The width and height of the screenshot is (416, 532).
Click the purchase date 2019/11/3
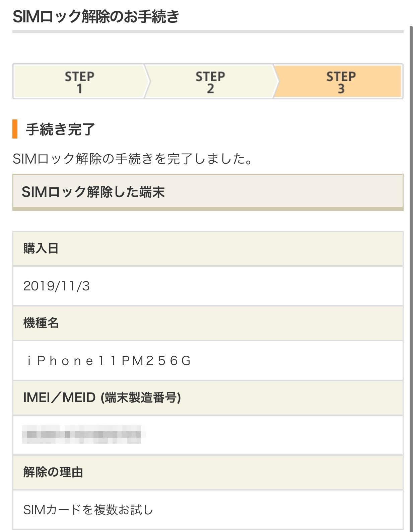click(x=57, y=286)
